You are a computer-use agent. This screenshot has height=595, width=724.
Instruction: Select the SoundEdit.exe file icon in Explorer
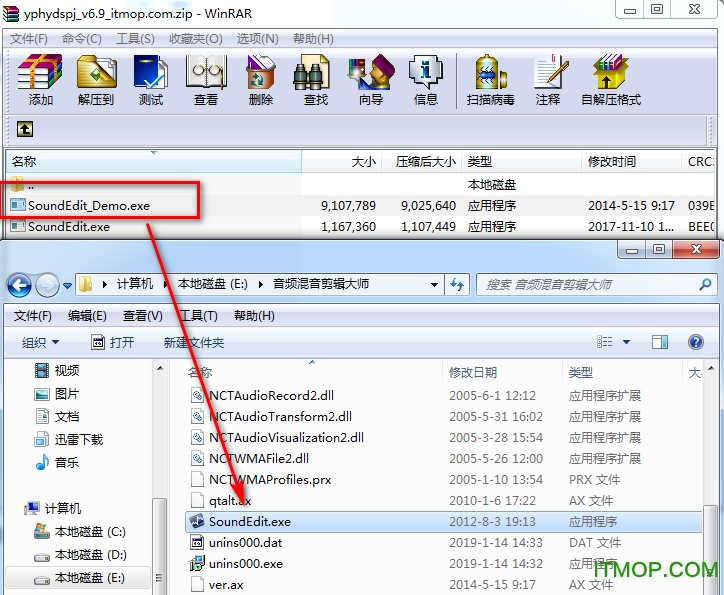[197, 521]
